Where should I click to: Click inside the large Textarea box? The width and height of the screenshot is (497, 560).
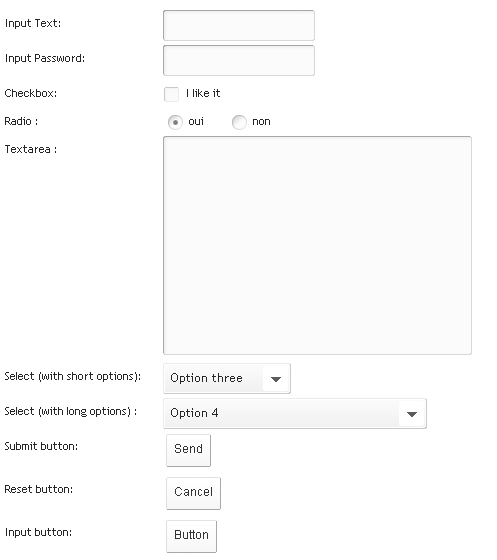click(317, 245)
